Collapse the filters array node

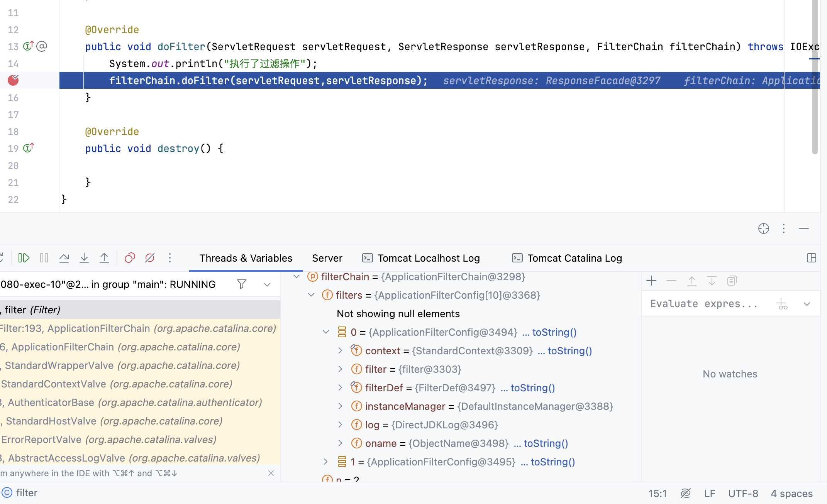[x=311, y=295]
